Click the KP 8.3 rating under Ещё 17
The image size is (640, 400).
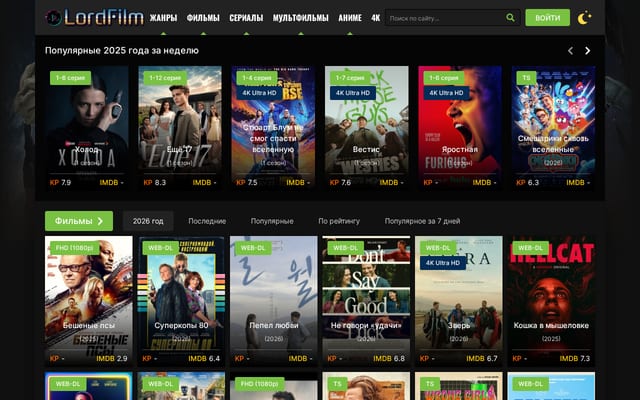point(155,182)
